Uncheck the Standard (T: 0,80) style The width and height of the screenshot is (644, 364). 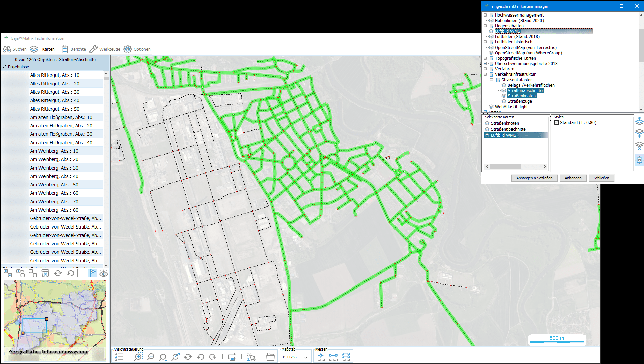coord(557,123)
